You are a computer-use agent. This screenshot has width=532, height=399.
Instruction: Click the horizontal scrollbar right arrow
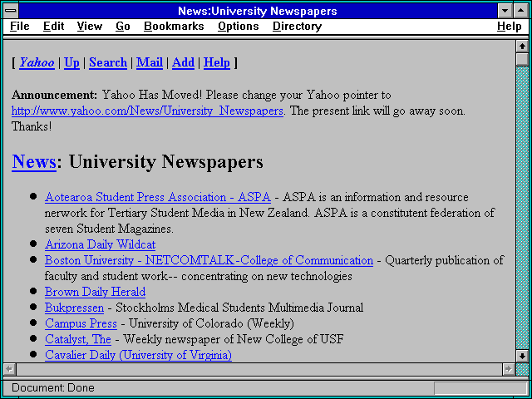(x=508, y=369)
